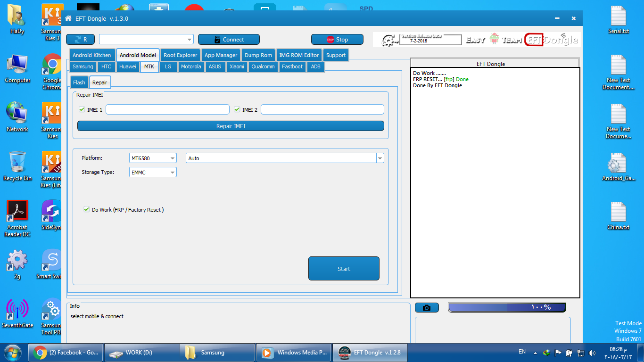Launch SideSync desktop shortcut

pyautogui.click(x=52, y=215)
